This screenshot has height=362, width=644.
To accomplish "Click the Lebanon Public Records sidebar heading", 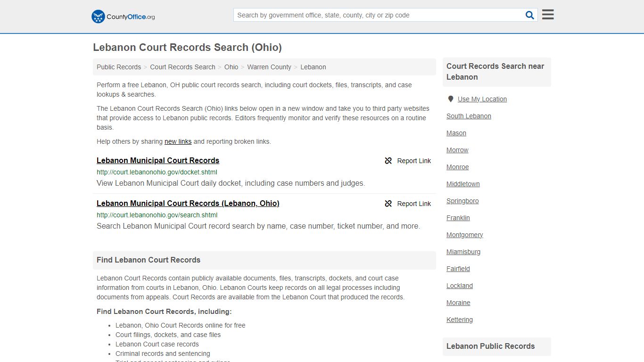I will pyautogui.click(x=490, y=346).
